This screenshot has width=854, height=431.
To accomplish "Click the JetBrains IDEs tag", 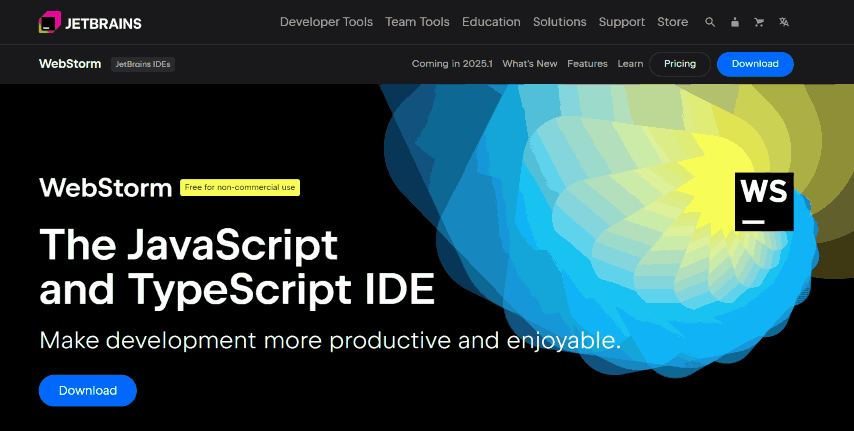I will click(143, 64).
